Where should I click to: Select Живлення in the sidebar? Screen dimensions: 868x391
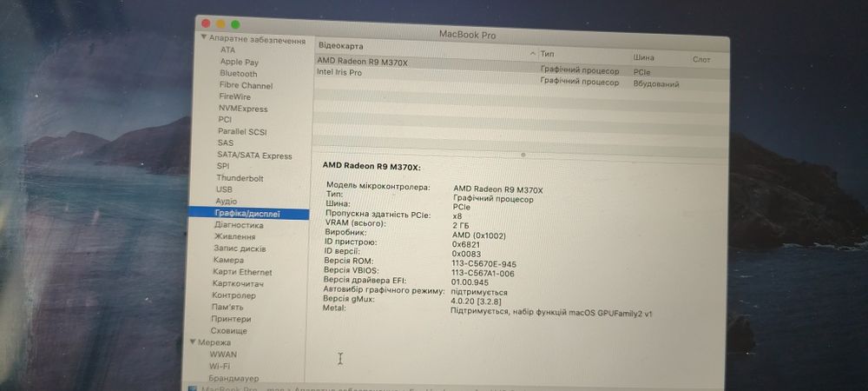click(x=234, y=236)
